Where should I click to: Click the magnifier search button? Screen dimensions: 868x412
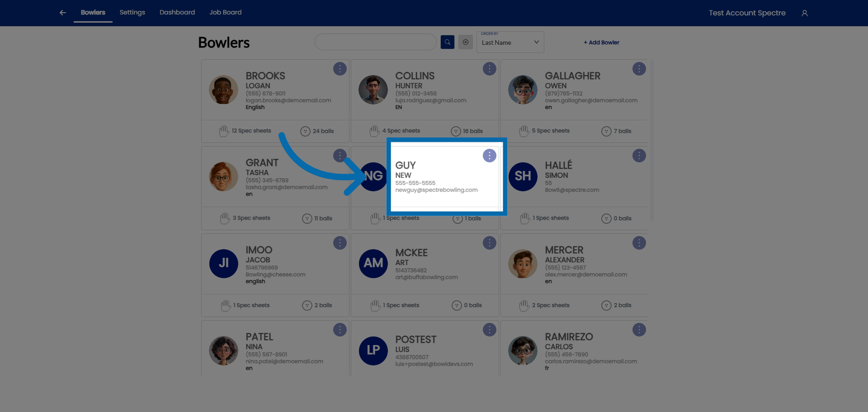(x=448, y=42)
